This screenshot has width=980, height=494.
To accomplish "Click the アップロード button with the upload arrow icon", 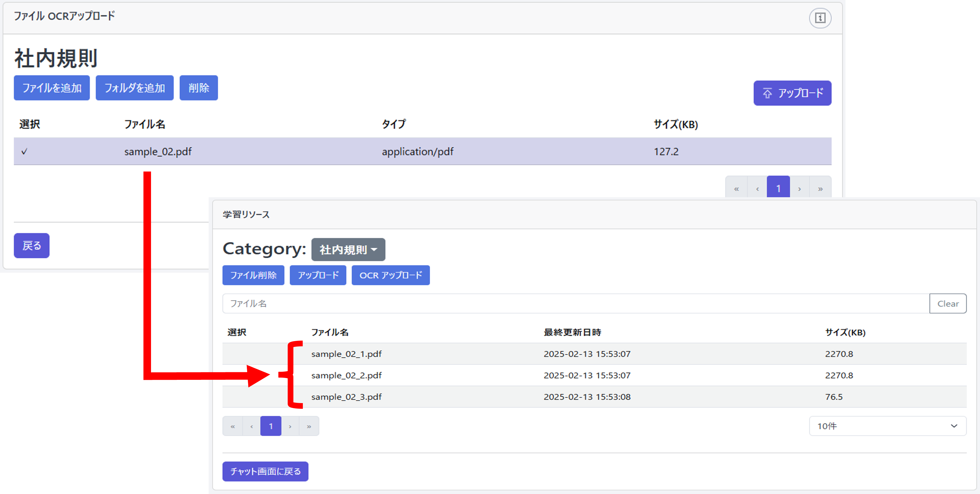I will tap(792, 93).
